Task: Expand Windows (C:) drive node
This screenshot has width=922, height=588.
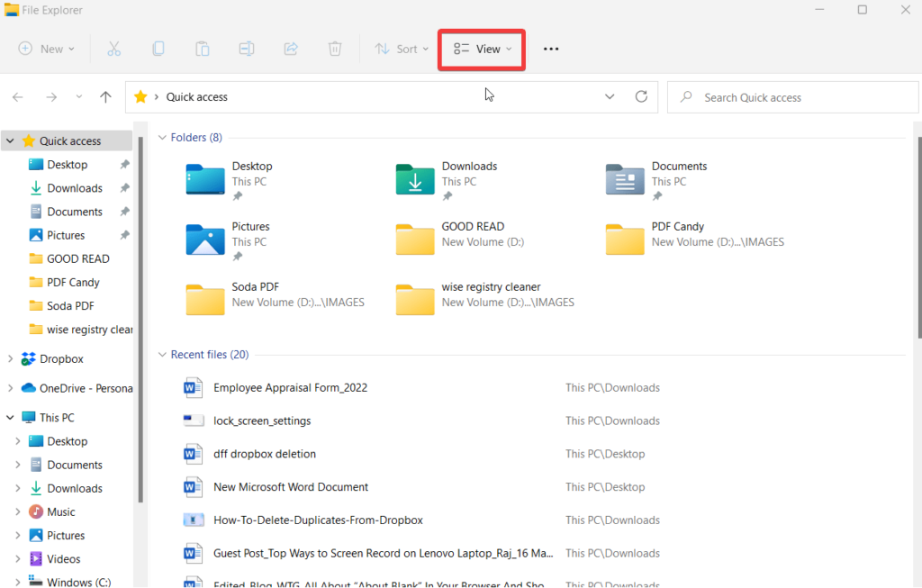Action: 18,582
